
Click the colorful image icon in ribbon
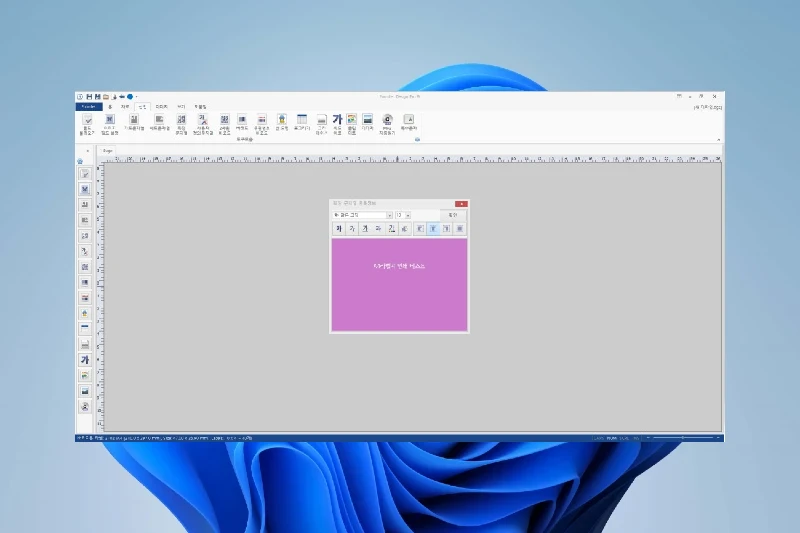tap(352, 119)
